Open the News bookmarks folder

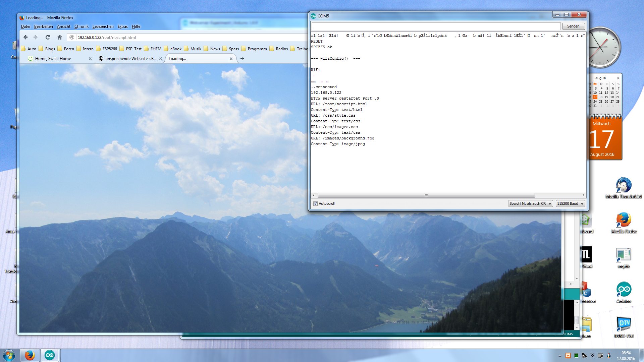click(x=212, y=49)
